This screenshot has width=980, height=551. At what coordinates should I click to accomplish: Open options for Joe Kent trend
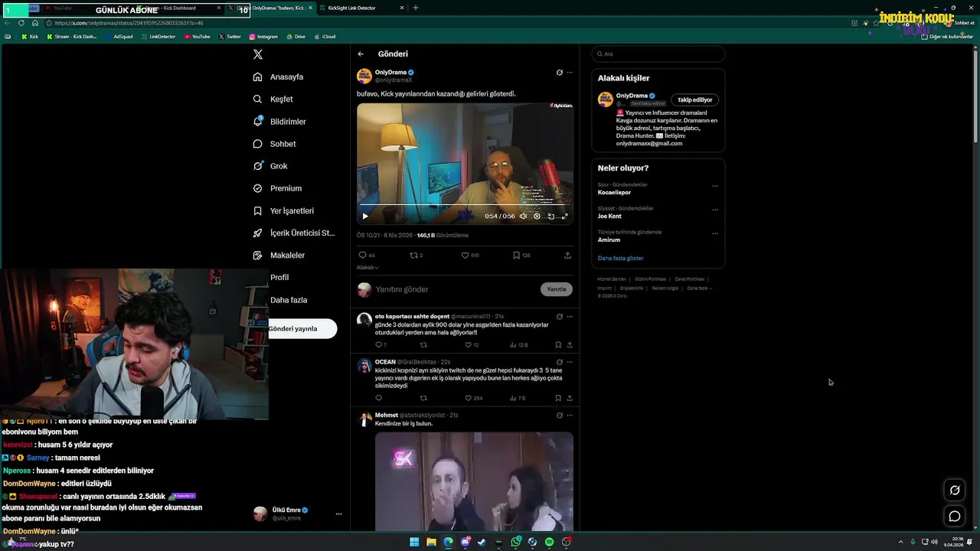point(715,209)
